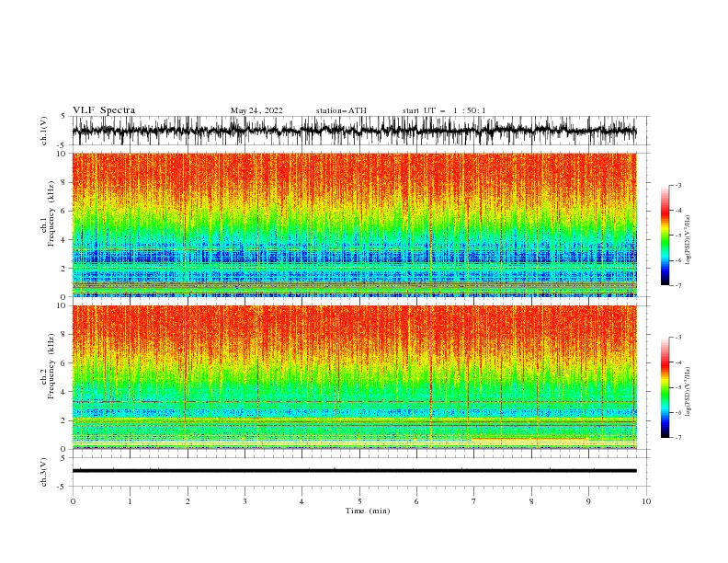Viewport: 728px width, 563px height.
Task: Click inside the ch.1 spectrogram panel
Action: pyautogui.click(x=355, y=224)
